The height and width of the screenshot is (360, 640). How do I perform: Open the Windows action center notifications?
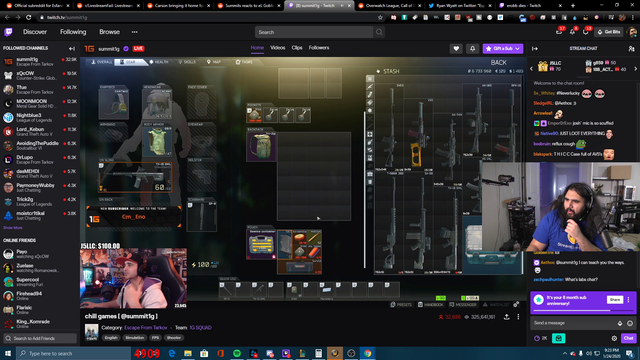(x=630, y=353)
